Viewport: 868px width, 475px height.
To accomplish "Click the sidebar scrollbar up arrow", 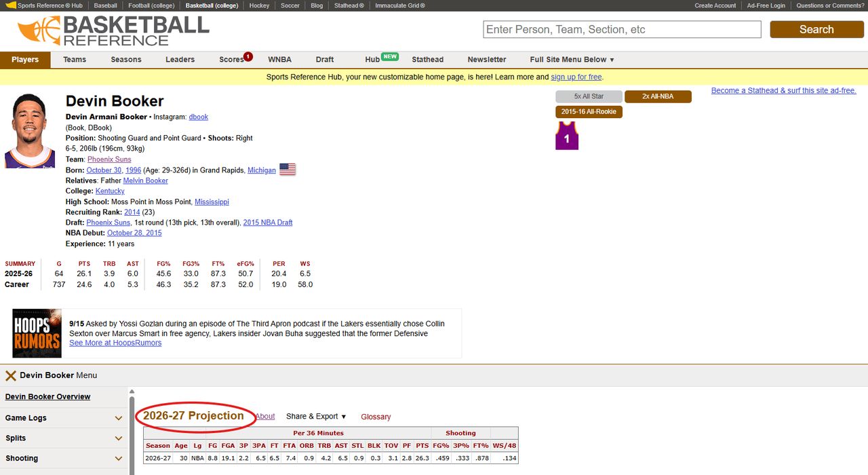I will [132, 392].
